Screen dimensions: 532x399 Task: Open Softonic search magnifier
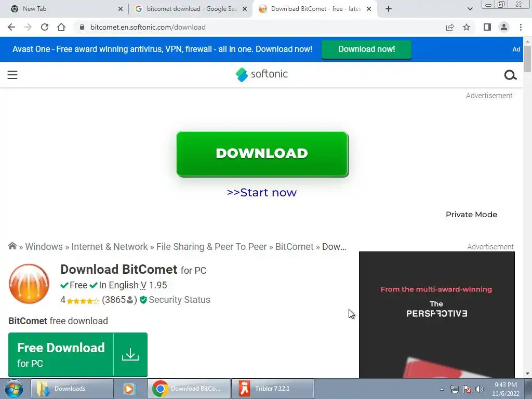[510, 75]
